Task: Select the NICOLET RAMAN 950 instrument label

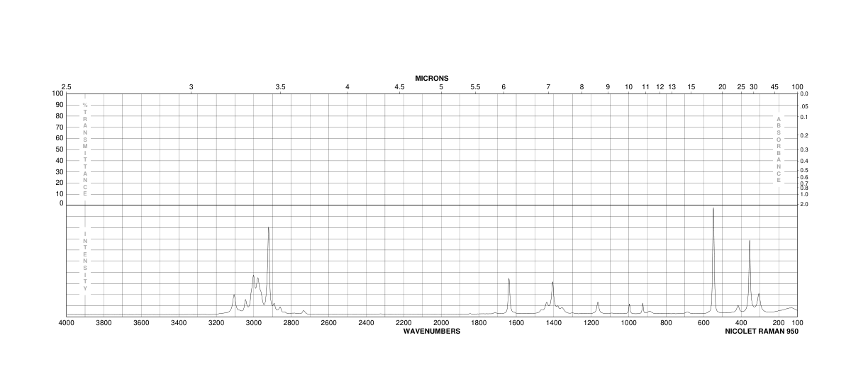Action: pyautogui.click(x=762, y=331)
